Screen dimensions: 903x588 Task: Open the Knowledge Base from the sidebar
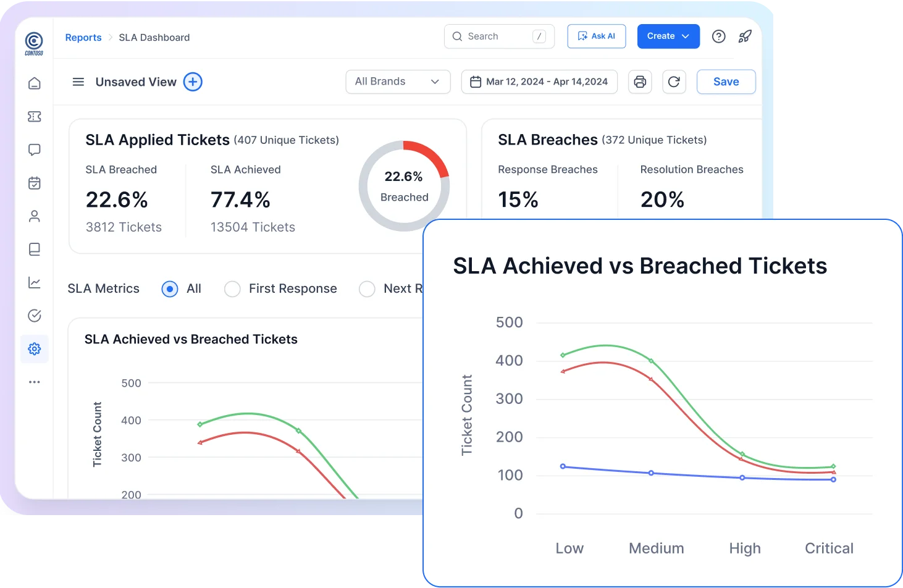tap(34, 249)
